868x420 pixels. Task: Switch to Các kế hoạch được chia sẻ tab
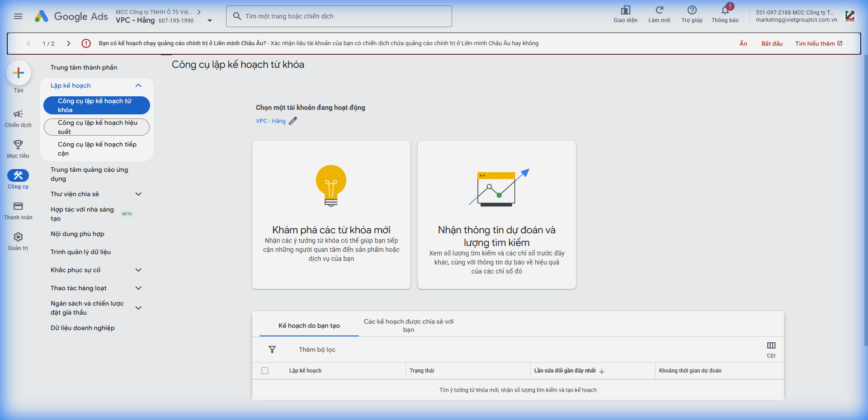[408, 326]
